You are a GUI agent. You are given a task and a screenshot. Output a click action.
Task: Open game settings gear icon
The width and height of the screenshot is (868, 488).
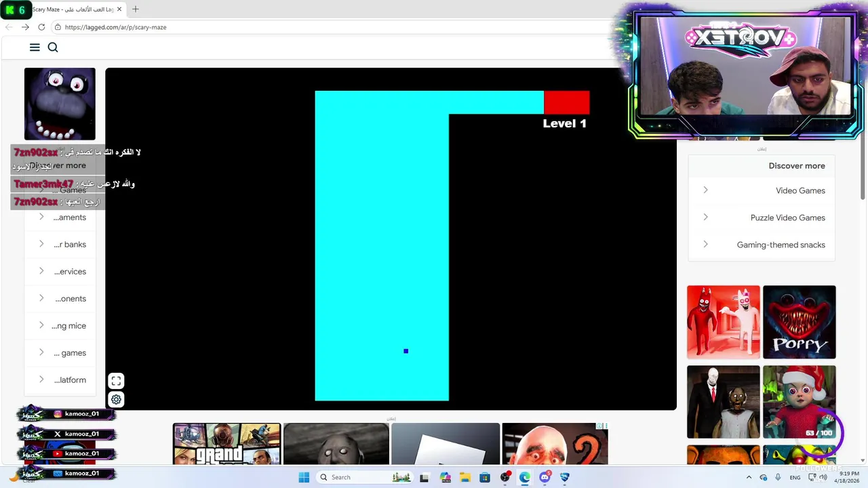point(116,399)
